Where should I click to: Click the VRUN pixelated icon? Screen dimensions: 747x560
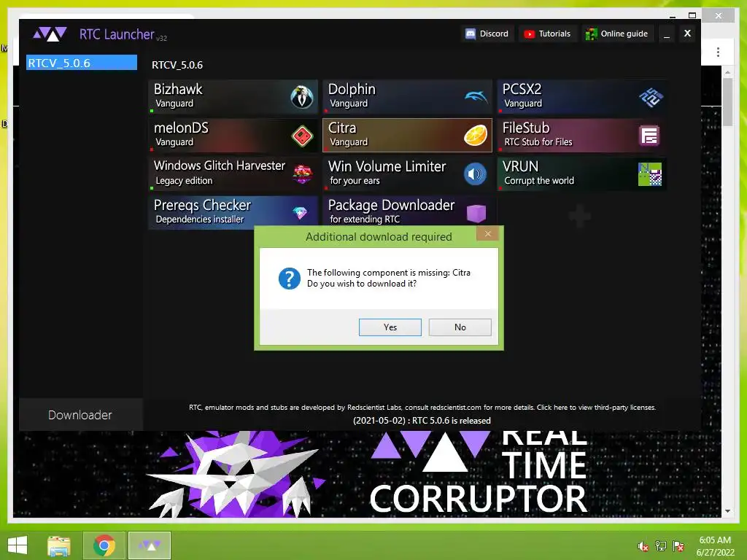click(x=650, y=174)
